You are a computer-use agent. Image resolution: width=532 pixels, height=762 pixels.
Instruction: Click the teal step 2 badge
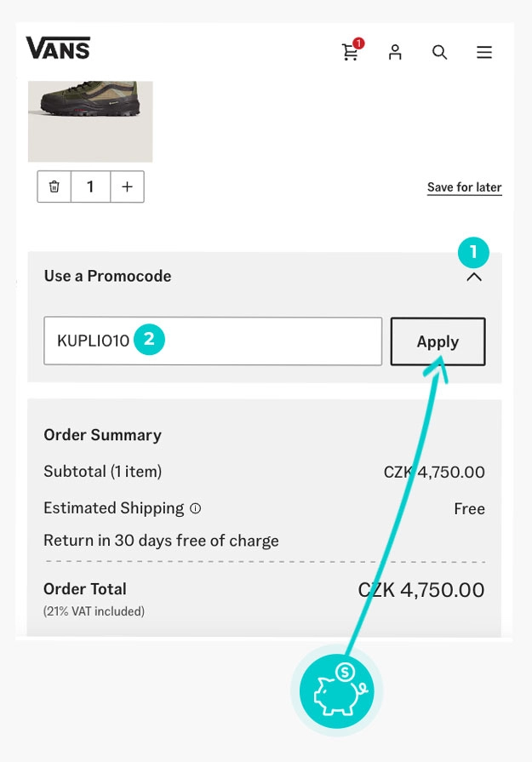149,340
